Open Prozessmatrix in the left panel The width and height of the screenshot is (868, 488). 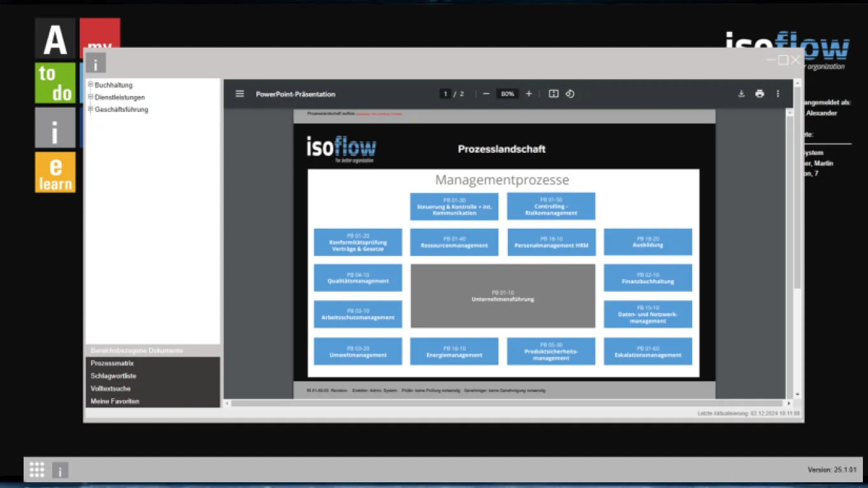(x=153, y=363)
